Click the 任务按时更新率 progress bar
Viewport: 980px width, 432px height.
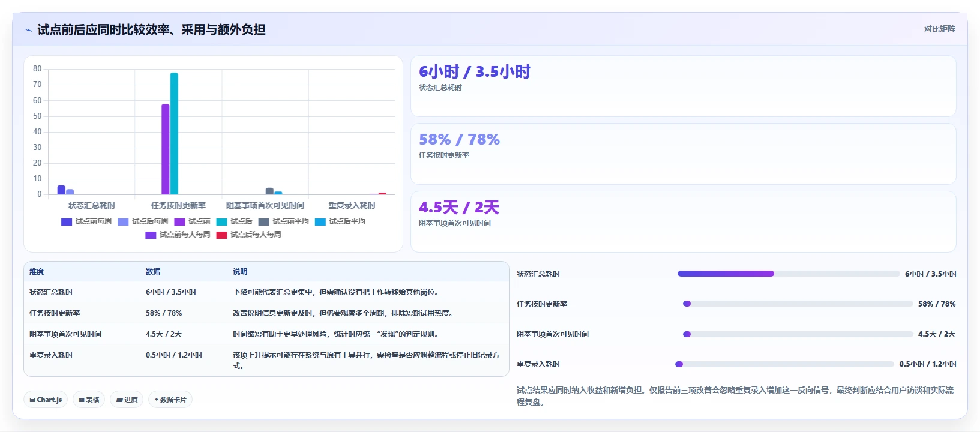(x=798, y=304)
